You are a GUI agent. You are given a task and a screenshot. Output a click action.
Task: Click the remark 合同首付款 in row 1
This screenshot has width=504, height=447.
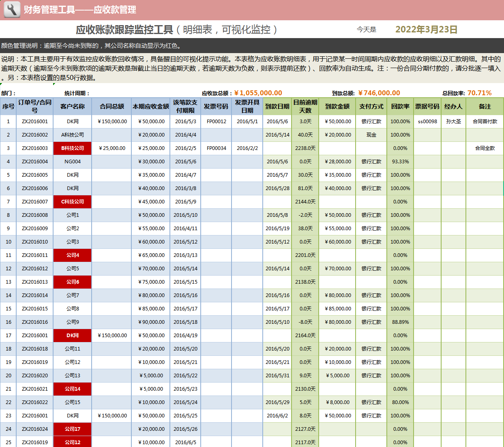tap(485, 121)
